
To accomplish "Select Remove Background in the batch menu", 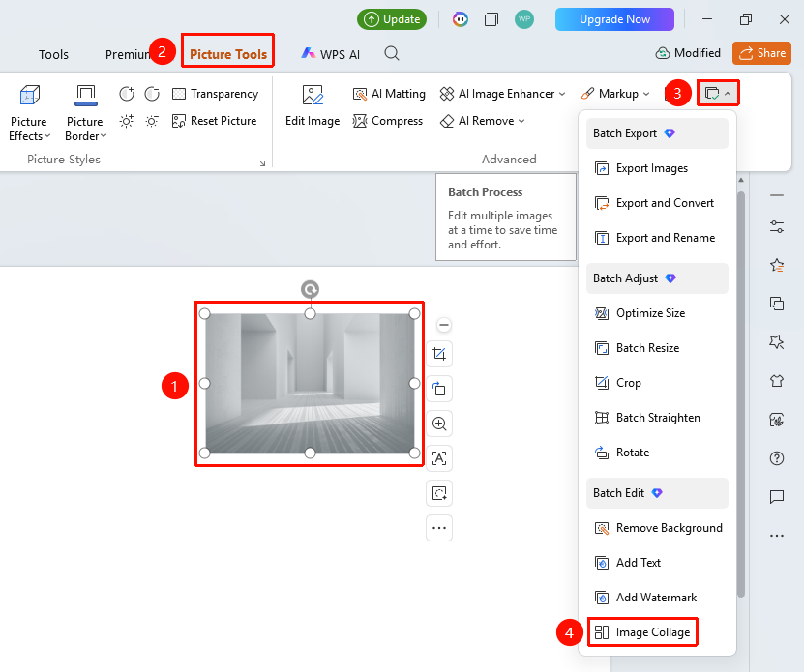I will click(657, 528).
